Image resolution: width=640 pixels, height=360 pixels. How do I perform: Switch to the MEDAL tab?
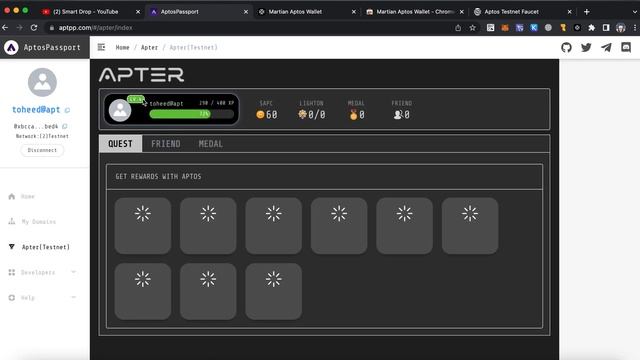[211, 144]
